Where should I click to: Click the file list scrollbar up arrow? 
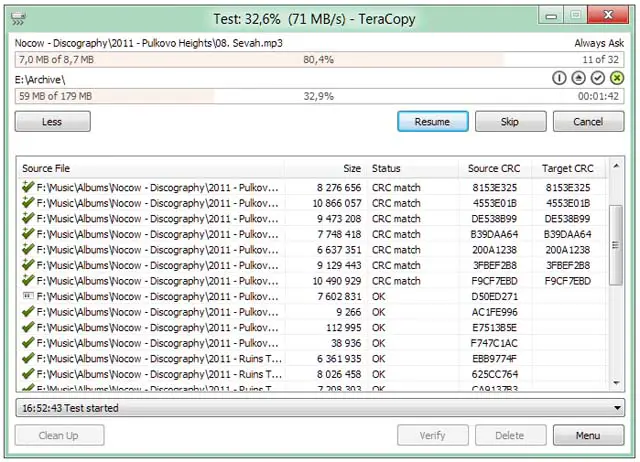[616, 166]
